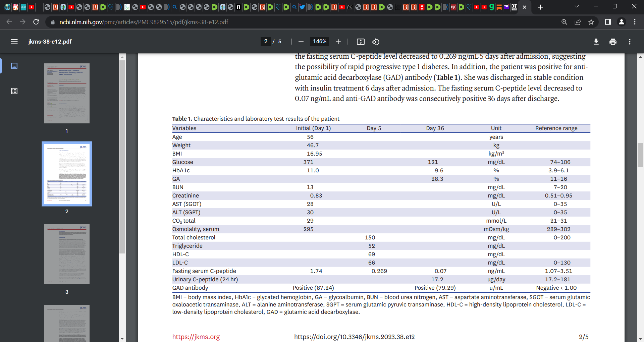
Task: Open thumbnails view in sidebar
Action: (14, 66)
